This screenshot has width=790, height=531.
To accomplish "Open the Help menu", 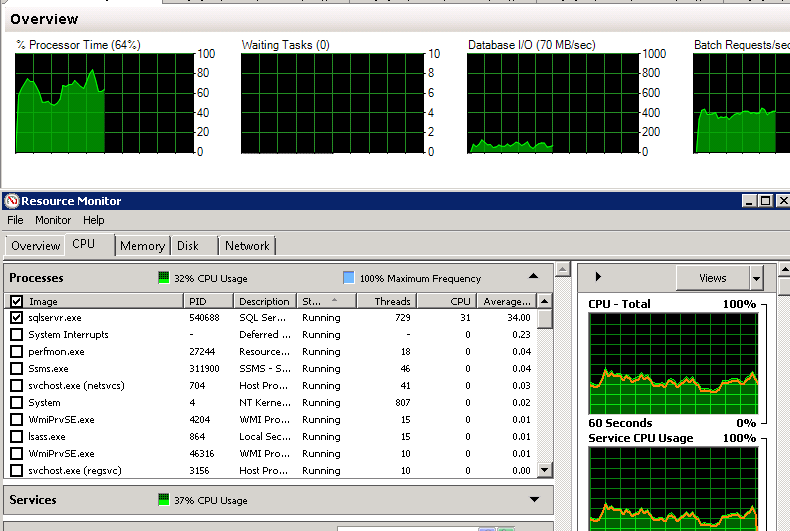I will tap(94, 220).
